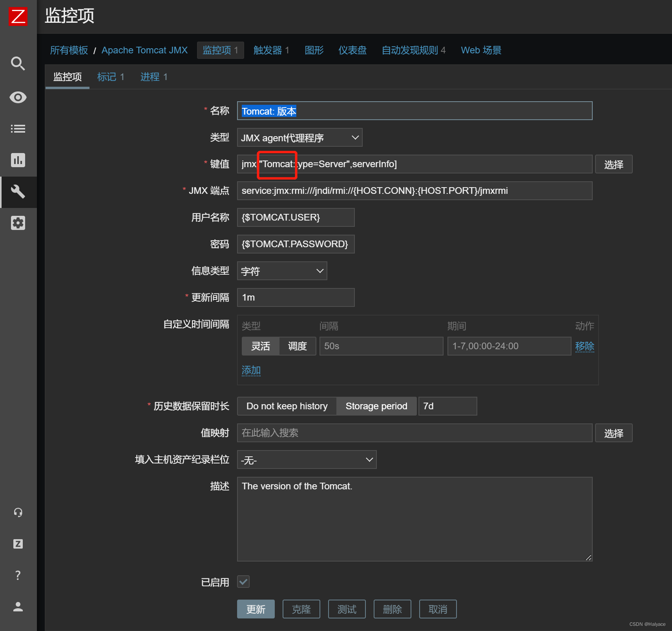672x631 pixels.
Task: Open the Administration gear icon menu
Action: click(18, 223)
